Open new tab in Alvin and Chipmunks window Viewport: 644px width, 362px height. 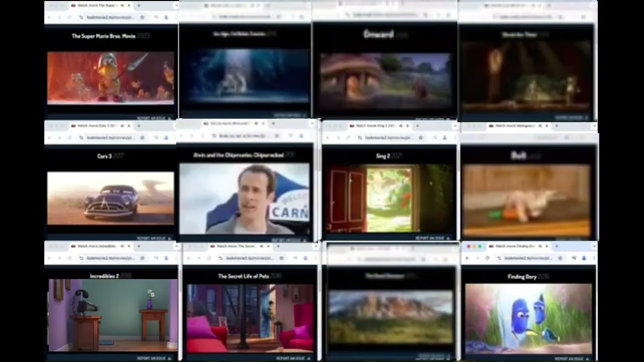(273, 123)
